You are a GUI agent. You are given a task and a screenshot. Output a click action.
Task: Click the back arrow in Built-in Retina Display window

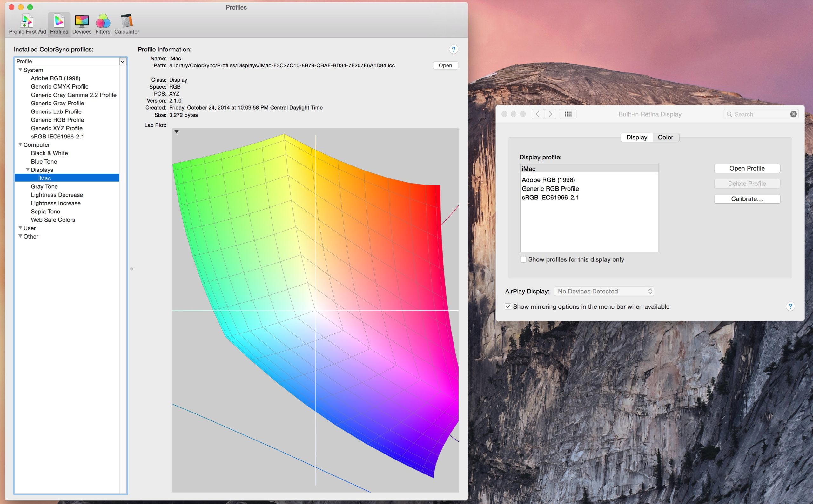click(537, 114)
